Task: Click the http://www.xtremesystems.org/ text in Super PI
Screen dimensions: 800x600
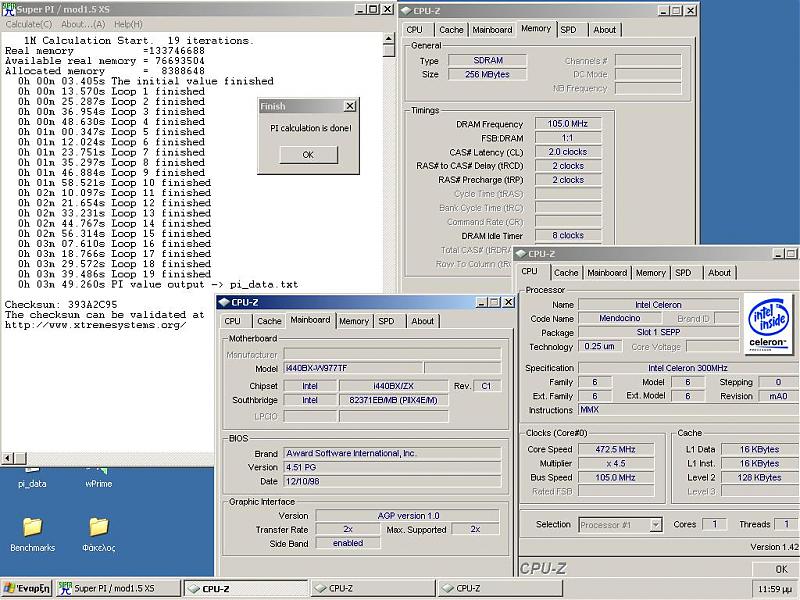Action: coord(95,325)
